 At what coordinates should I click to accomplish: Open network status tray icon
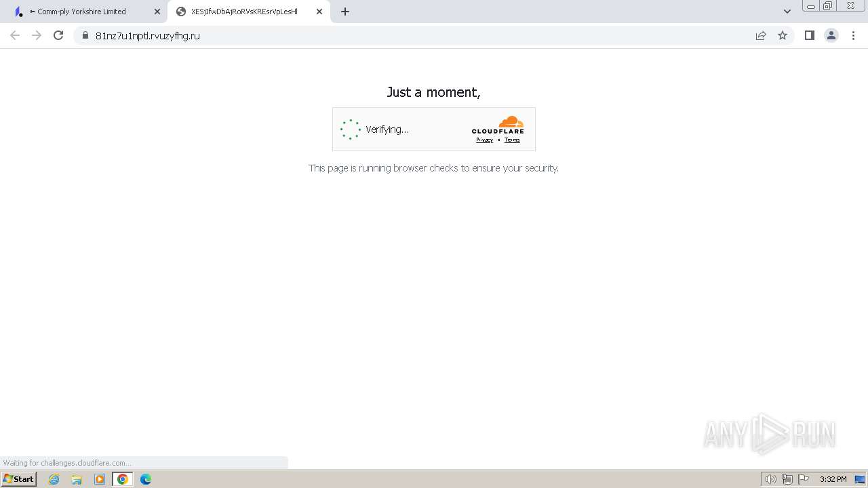coord(787,479)
